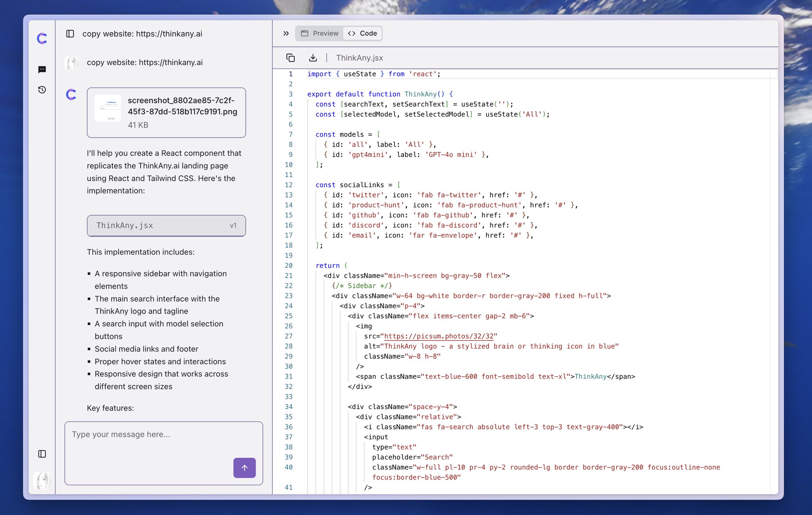
Task: Open chat history clock icon
Action: (42, 90)
